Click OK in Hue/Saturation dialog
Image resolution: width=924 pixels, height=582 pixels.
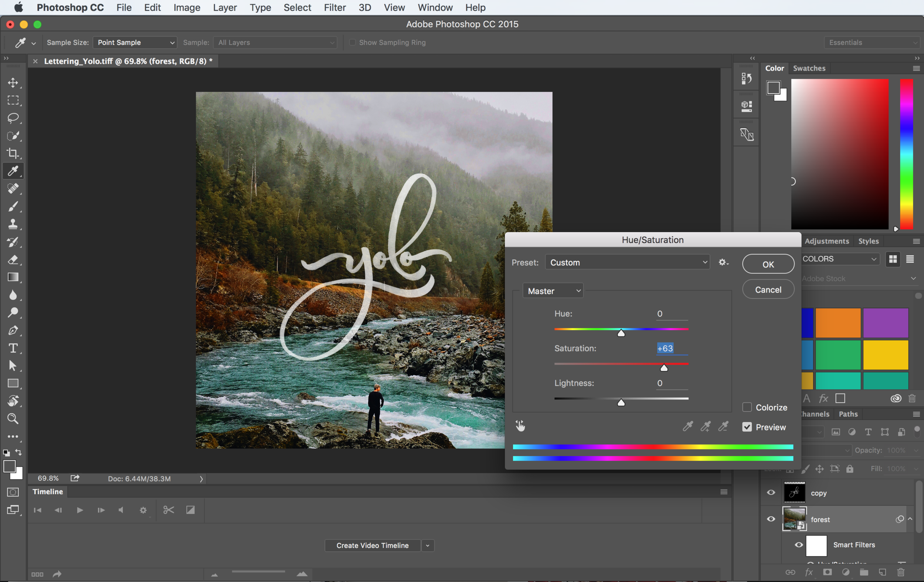click(x=768, y=264)
